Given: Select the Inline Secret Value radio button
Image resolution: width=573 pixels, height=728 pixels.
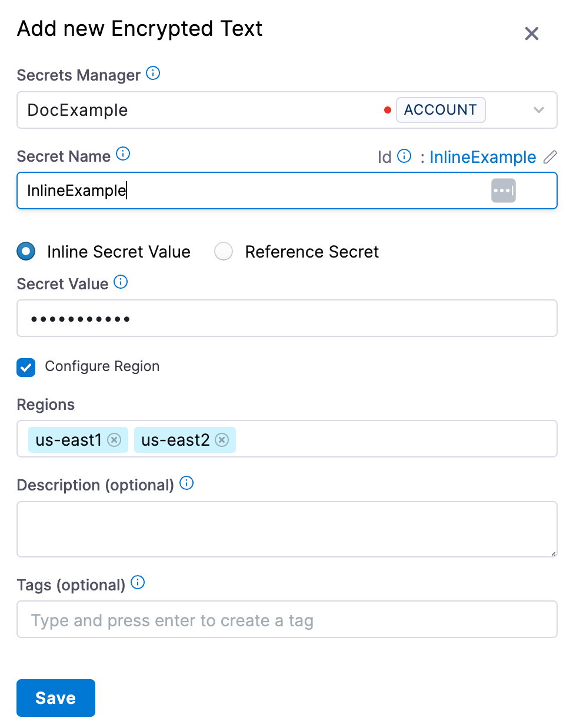Looking at the screenshot, I should (26, 252).
